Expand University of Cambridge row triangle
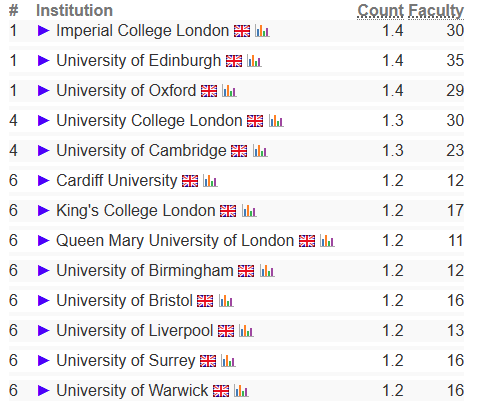 tap(44, 151)
